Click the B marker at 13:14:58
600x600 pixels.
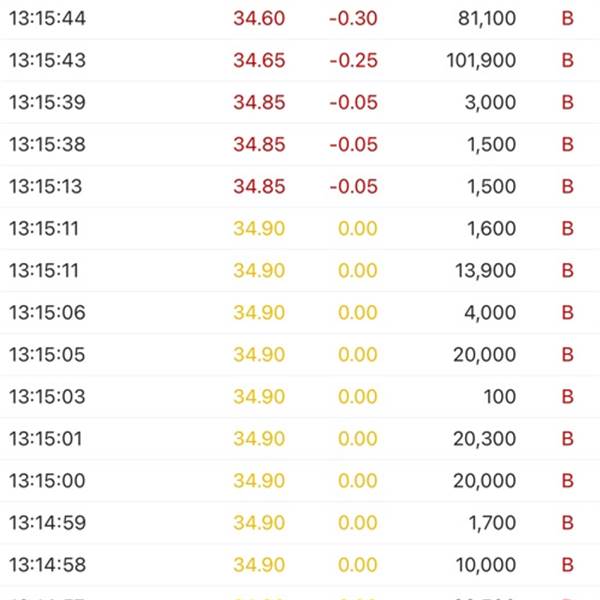click(x=567, y=565)
